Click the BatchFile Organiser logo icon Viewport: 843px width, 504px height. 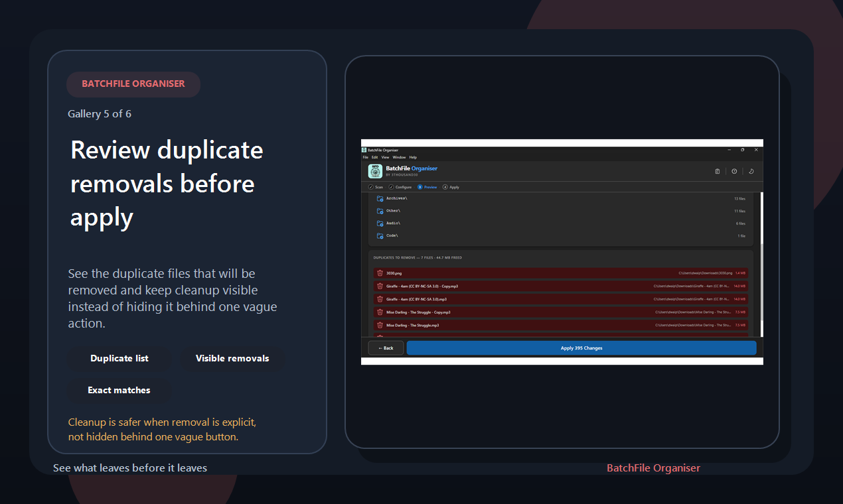374,170
